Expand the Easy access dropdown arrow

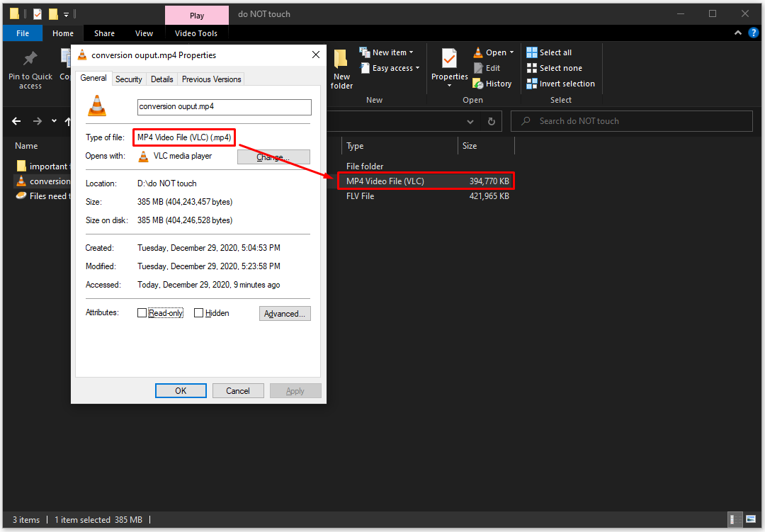[x=418, y=68]
